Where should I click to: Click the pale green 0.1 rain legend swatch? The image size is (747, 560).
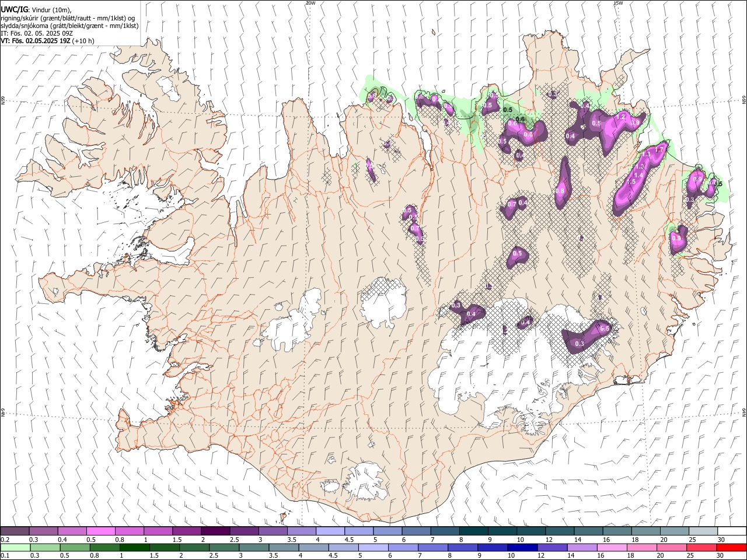pyautogui.click(x=15, y=548)
